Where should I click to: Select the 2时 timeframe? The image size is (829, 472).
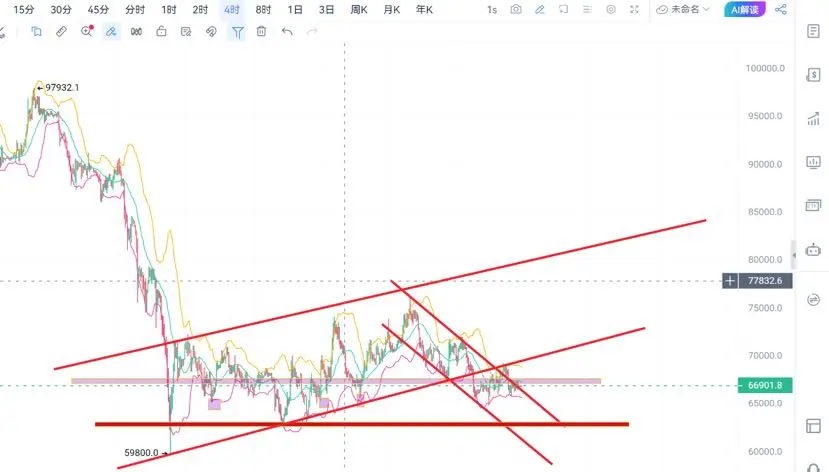click(x=200, y=10)
